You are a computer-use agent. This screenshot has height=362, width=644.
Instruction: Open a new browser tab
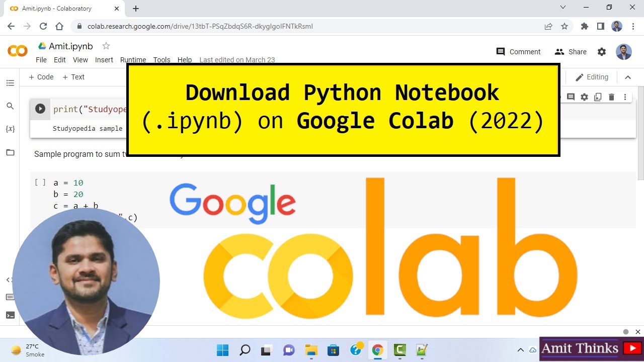pos(136,9)
